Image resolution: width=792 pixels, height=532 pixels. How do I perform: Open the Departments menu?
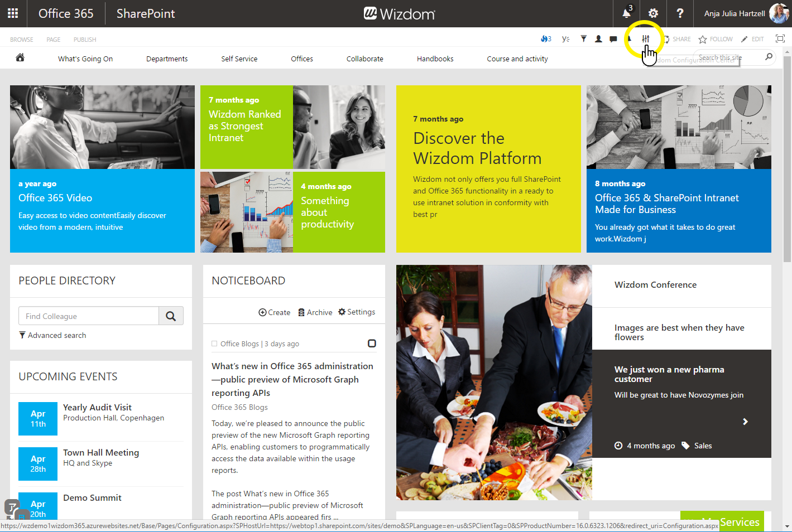(167, 59)
